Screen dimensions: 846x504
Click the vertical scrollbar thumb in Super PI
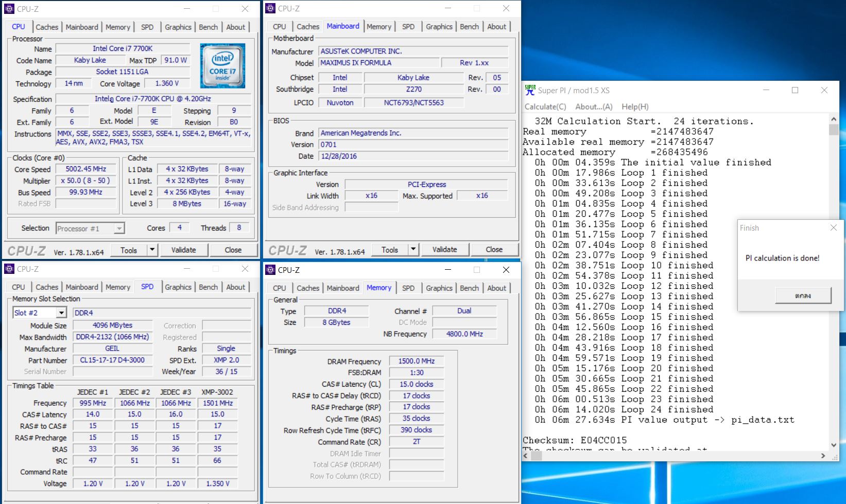pos(834,129)
